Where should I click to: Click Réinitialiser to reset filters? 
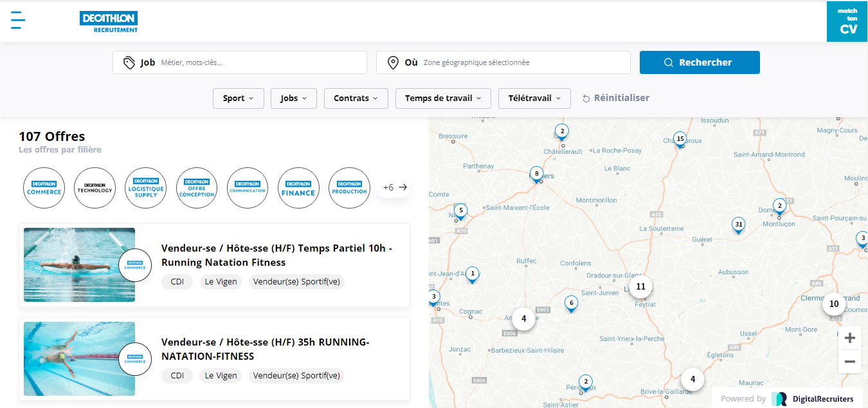[x=616, y=98]
